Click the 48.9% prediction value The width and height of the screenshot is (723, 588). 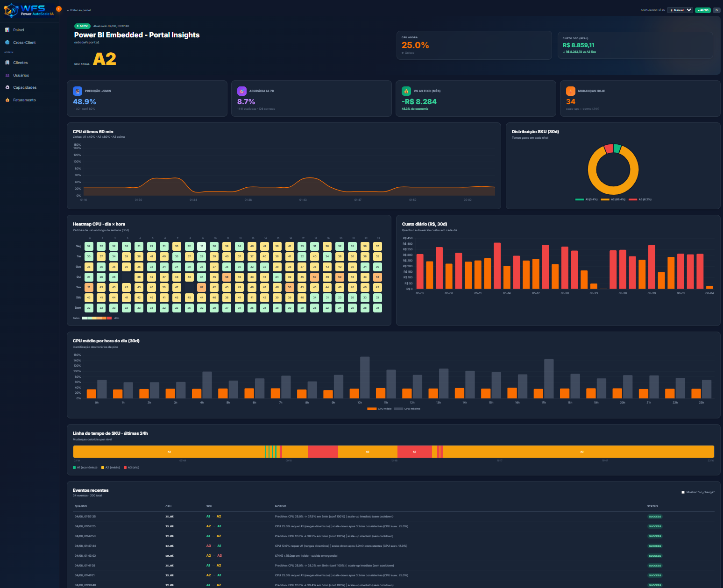[85, 102]
